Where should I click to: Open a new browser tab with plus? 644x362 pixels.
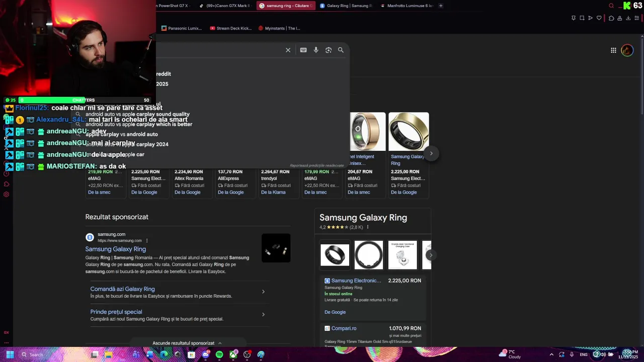point(441,6)
